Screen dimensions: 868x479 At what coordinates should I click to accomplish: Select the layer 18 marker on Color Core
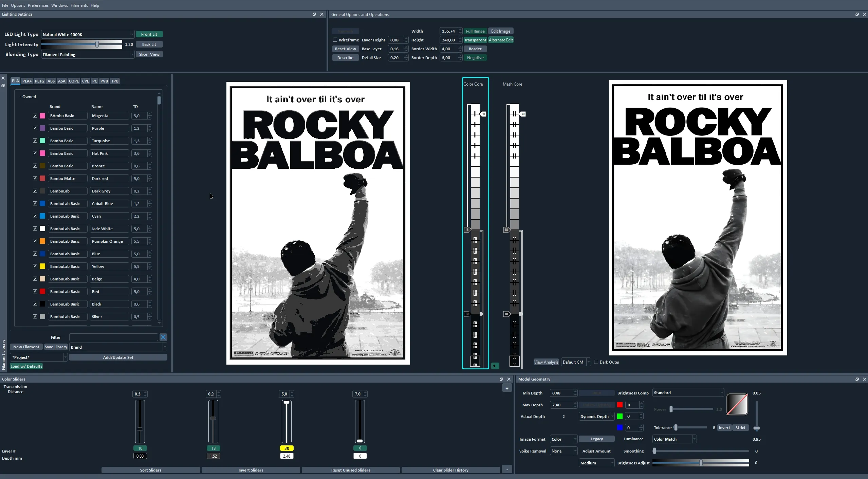[x=467, y=230]
